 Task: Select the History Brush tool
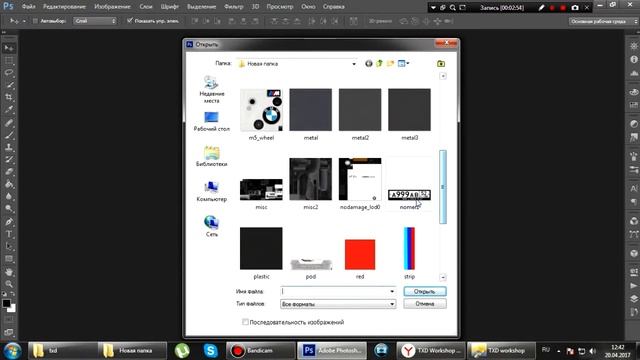[x=9, y=160]
